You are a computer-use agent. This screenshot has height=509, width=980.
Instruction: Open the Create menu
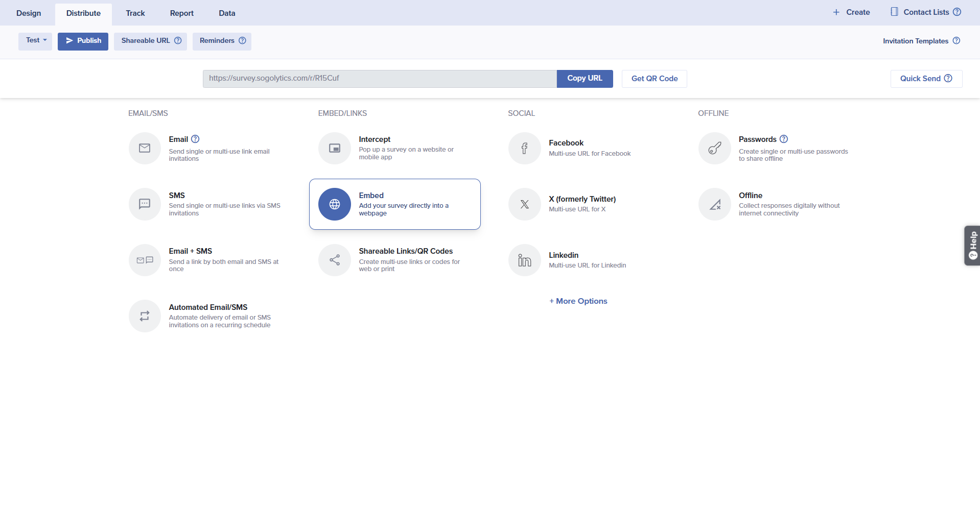[851, 12]
